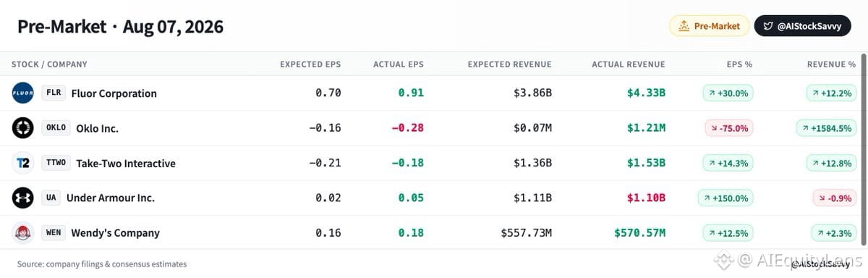Click the +150.0% EPS badge
This screenshot has width=868, height=278.
(726, 198)
